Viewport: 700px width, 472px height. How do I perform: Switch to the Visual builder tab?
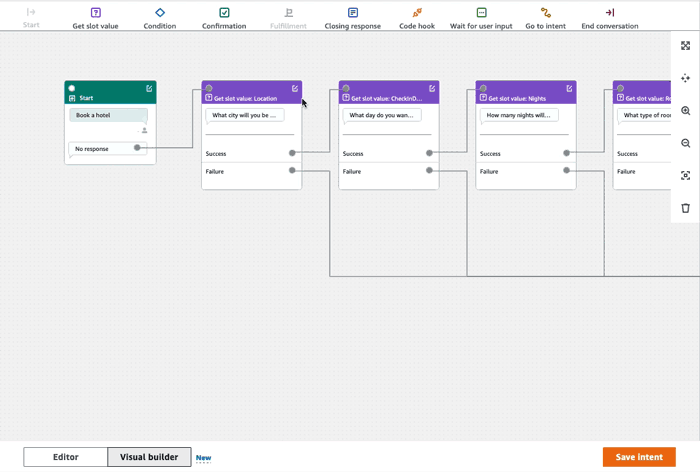tap(149, 457)
